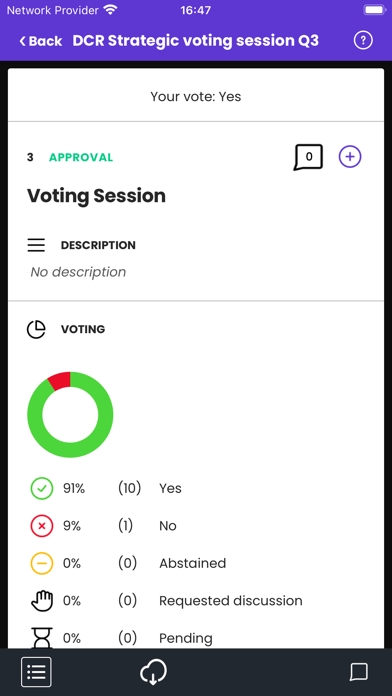Tap the 'Your vote: Yes' banner
The height and width of the screenshot is (696, 392).
[x=196, y=96]
